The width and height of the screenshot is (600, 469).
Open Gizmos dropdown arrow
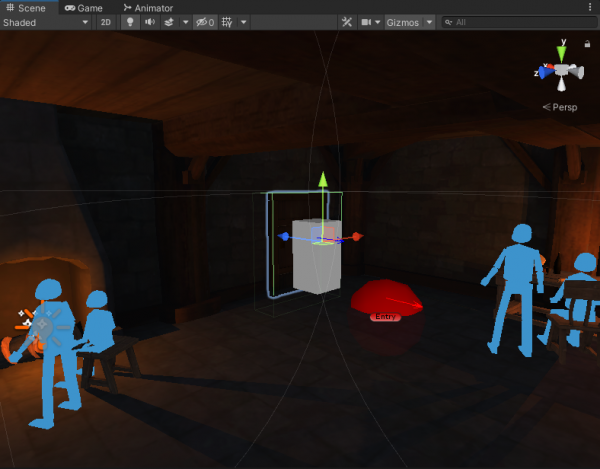429,23
